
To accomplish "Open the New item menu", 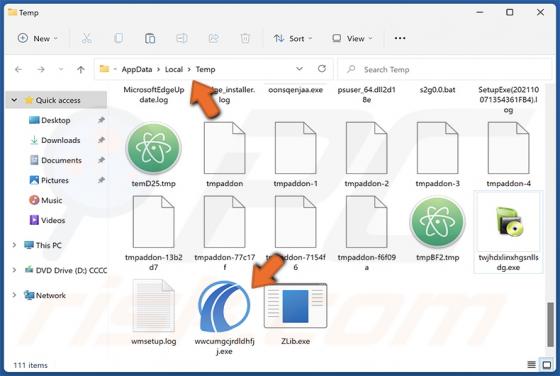I will point(38,38).
